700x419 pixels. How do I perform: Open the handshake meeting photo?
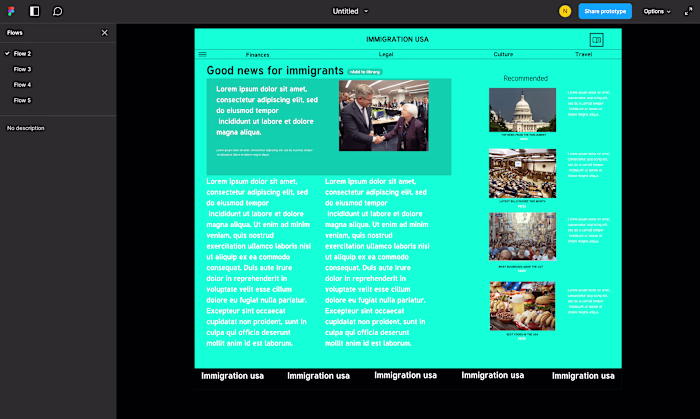tap(384, 116)
